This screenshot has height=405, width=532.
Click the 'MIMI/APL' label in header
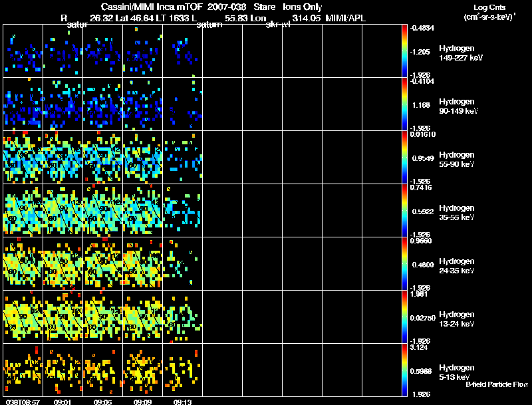345,18
